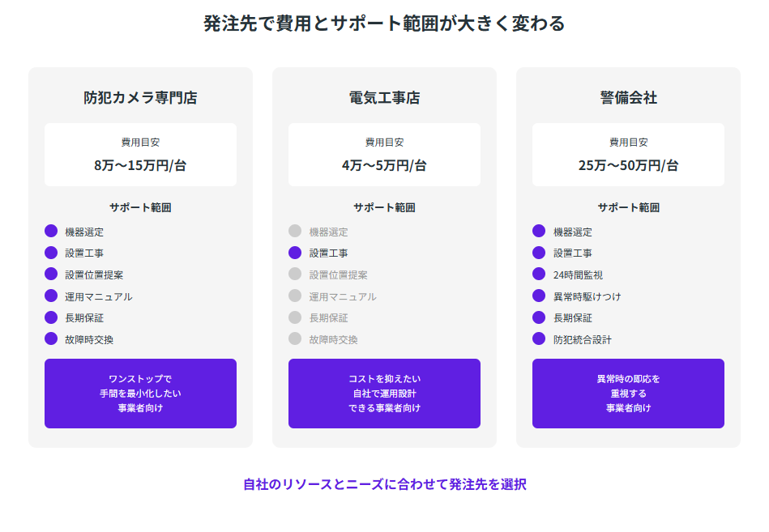Click the purple 長期保証 bullet under 警備会社
This screenshot has width=769, height=532.
click(x=539, y=317)
